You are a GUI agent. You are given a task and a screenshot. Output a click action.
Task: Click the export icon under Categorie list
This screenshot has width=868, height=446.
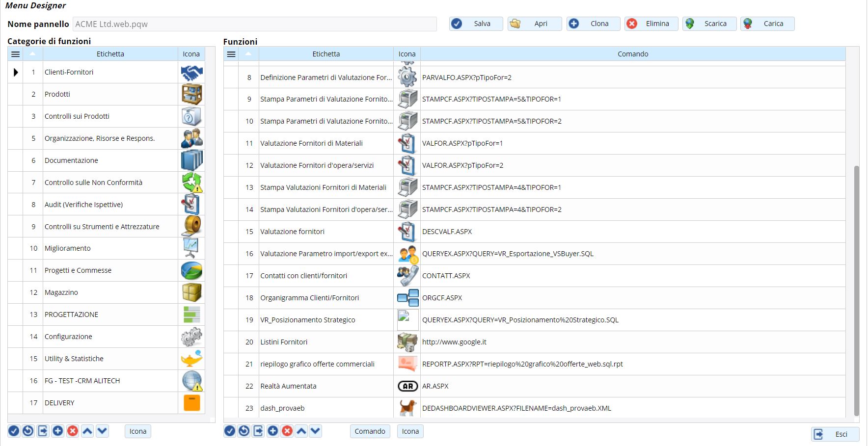pos(43,431)
